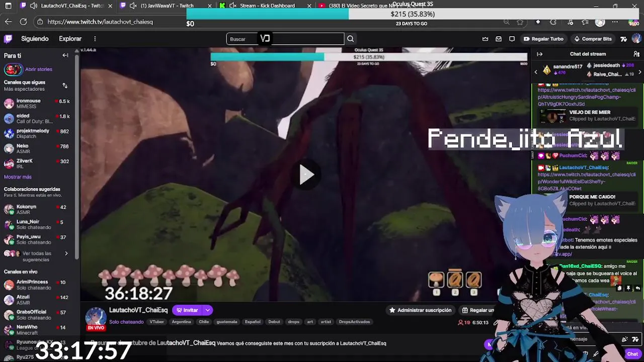The height and width of the screenshot is (362, 644).
Task: Open the Luna_Noir channel
Action: [38, 224]
